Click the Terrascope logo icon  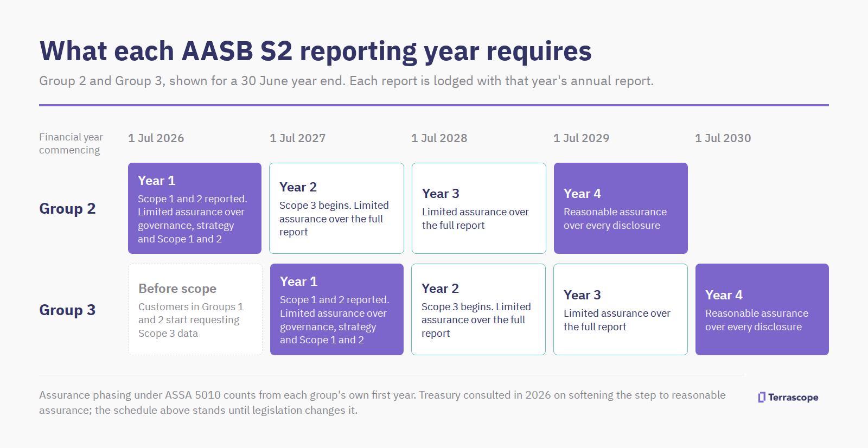coord(762,398)
